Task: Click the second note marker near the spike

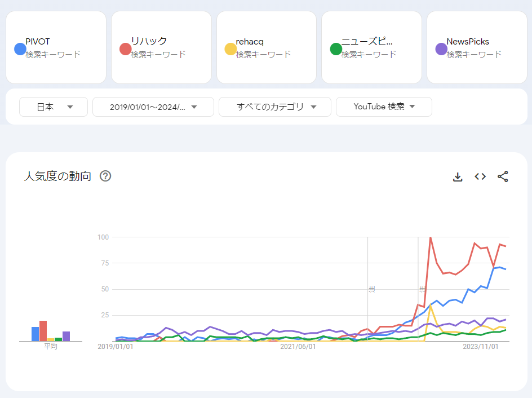Action: click(422, 289)
